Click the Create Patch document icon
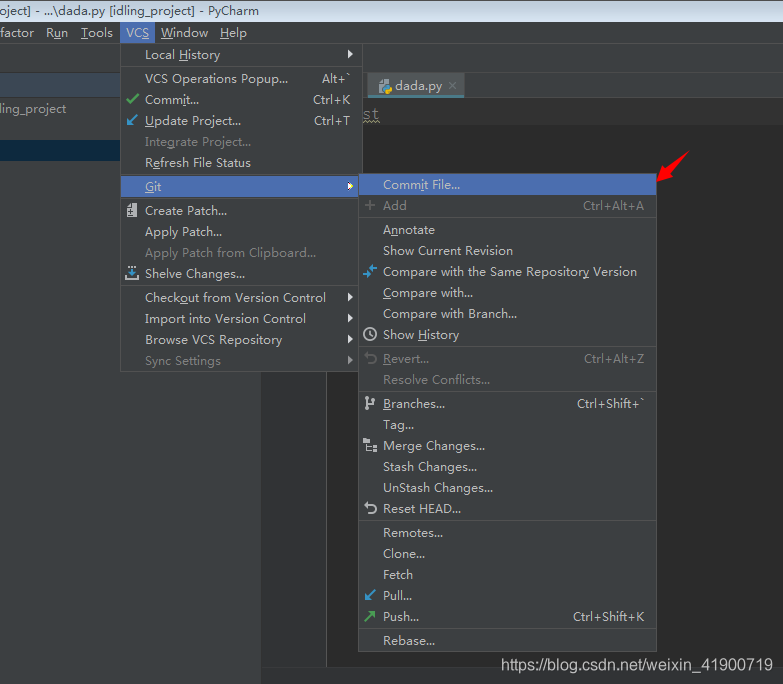The height and width of the screenshot is (684, 783). coord(132,210)
